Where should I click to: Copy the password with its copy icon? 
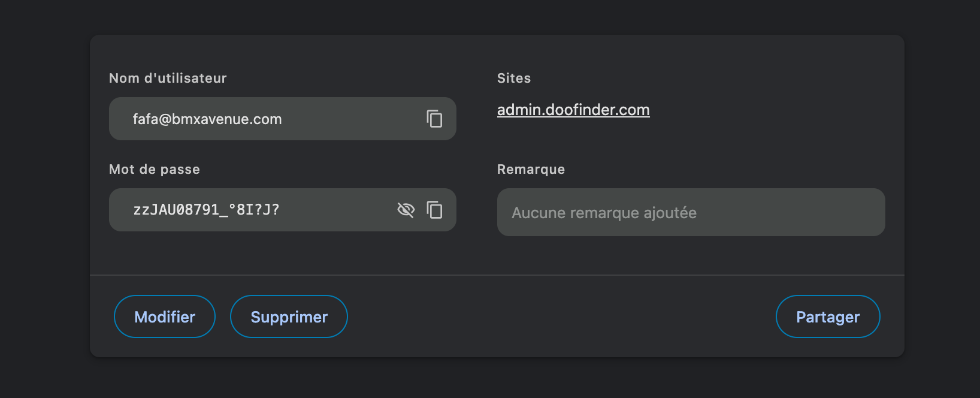[434, 210]
